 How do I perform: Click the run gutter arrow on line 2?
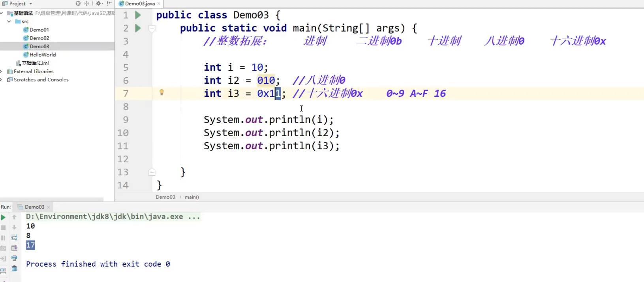tap(138, 28)
